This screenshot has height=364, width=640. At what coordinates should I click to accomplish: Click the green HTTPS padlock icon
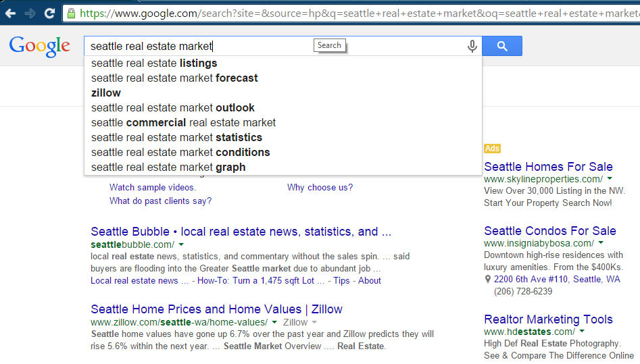pos(72,13)
